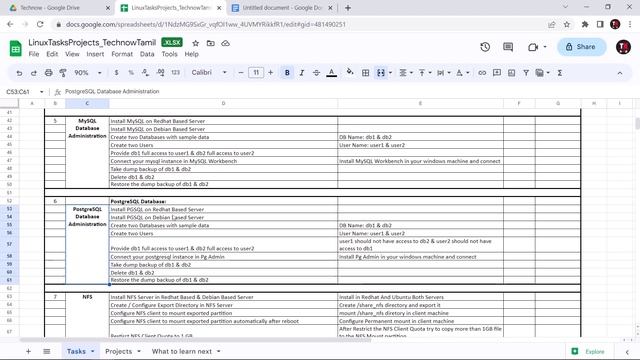Viewport: 640px width, 360px height.
Task: Click the Explore button
Action: pos(589,351)
